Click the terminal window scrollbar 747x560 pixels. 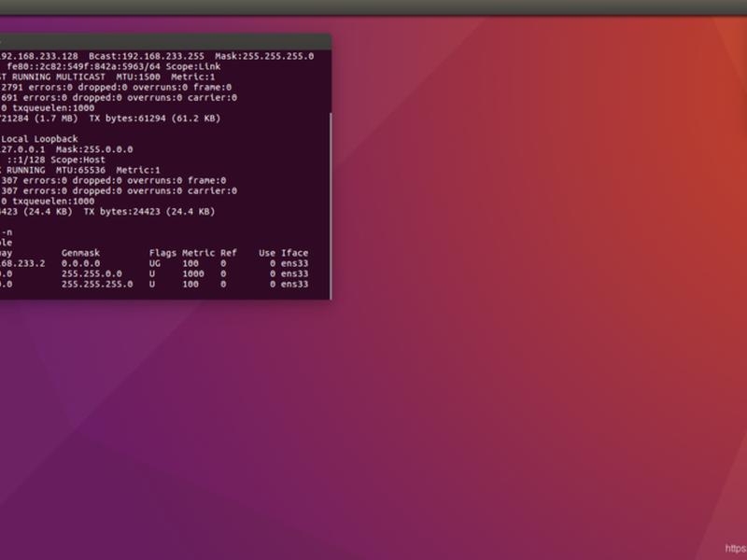pos(331,205)
